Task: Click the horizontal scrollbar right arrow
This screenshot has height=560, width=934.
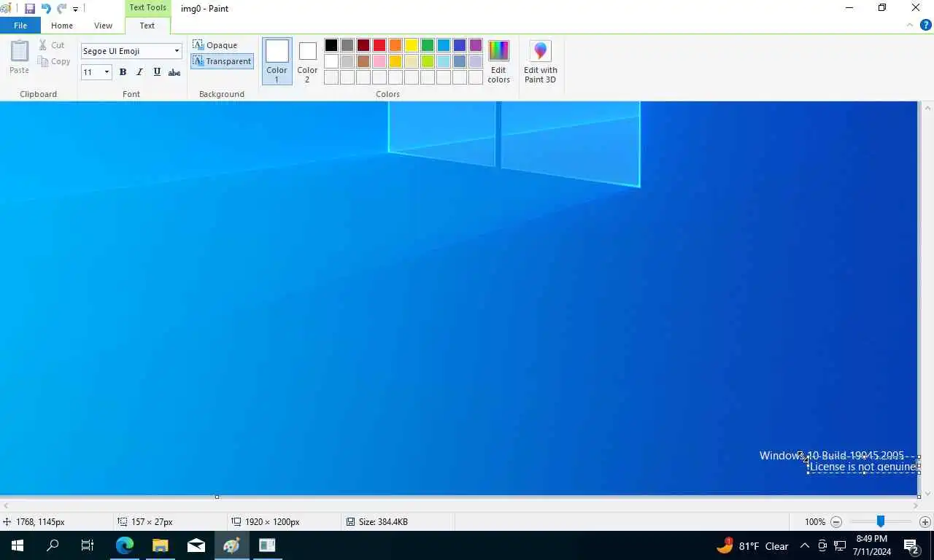Action: [916, 505]
